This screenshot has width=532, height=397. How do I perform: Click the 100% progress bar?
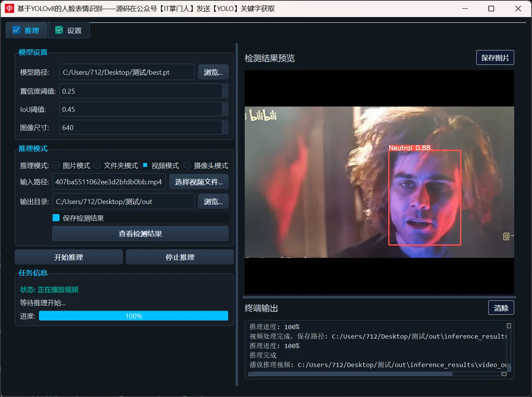pos(133,316)
